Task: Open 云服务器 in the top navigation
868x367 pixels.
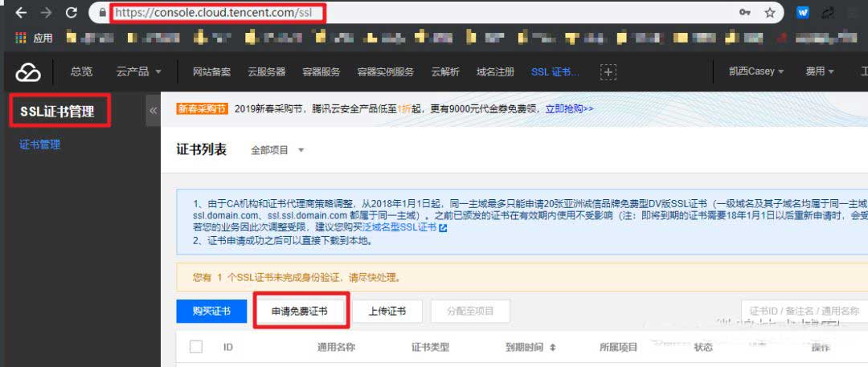Action: point(266,72)
